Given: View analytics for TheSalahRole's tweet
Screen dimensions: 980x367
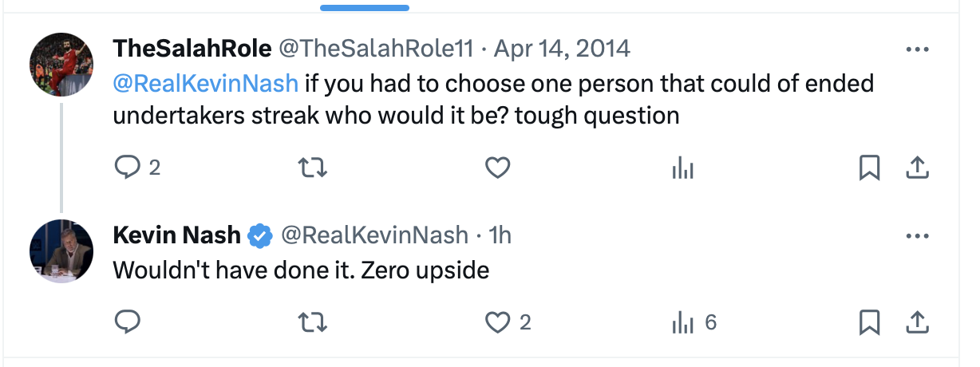Looking at the screenshot, I should click(683, 168).
